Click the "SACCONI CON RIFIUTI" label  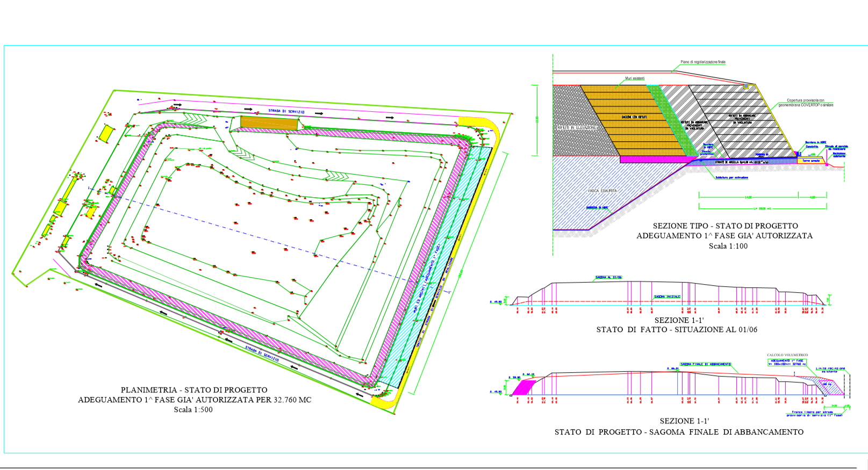tap(634, 117)
